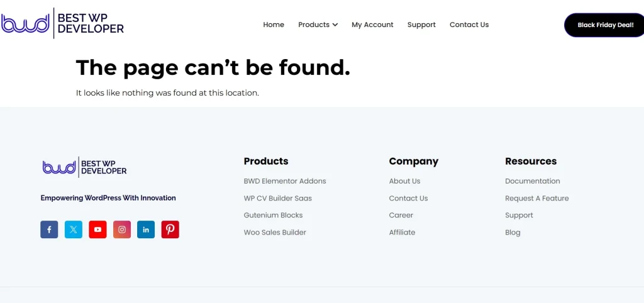Open the Instagram social icon
The height and width of the screenshot is (303, 644).
pos(122,229)
